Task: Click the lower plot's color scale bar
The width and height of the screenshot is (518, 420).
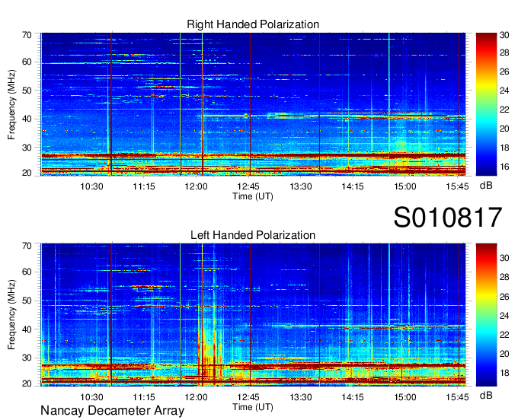Action: coord(486,315)
